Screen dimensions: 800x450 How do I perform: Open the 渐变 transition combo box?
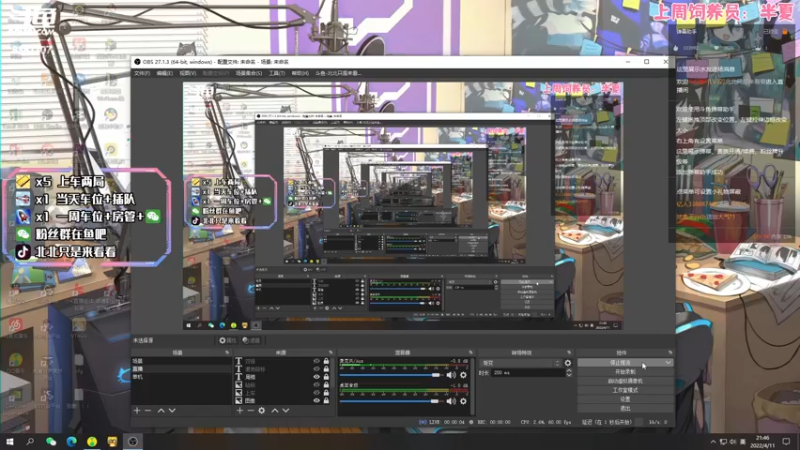tap(520, 363)
